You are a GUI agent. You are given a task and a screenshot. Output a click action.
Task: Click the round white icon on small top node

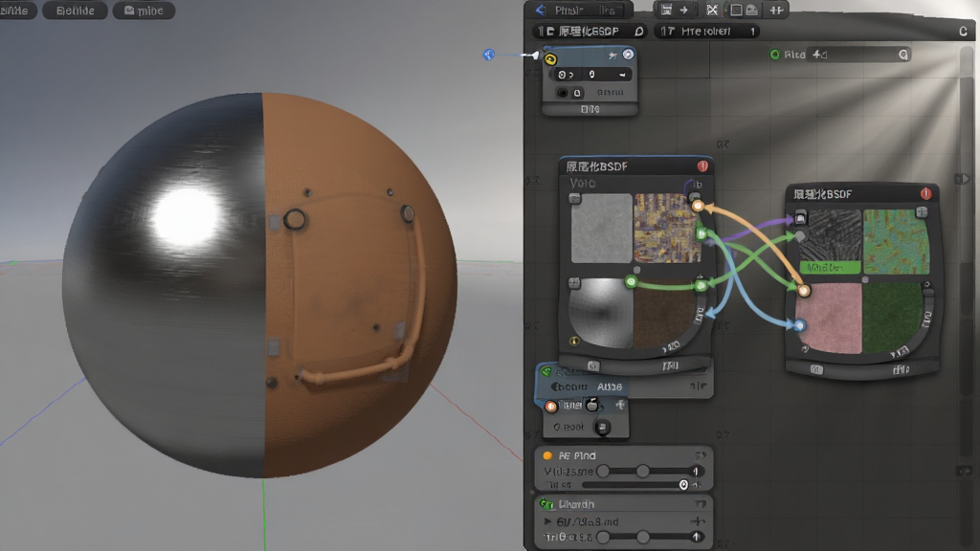click(628, 55)
